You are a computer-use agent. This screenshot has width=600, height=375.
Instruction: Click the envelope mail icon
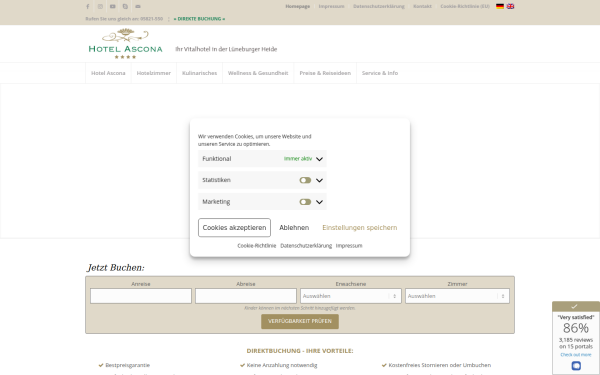(138, 7)
